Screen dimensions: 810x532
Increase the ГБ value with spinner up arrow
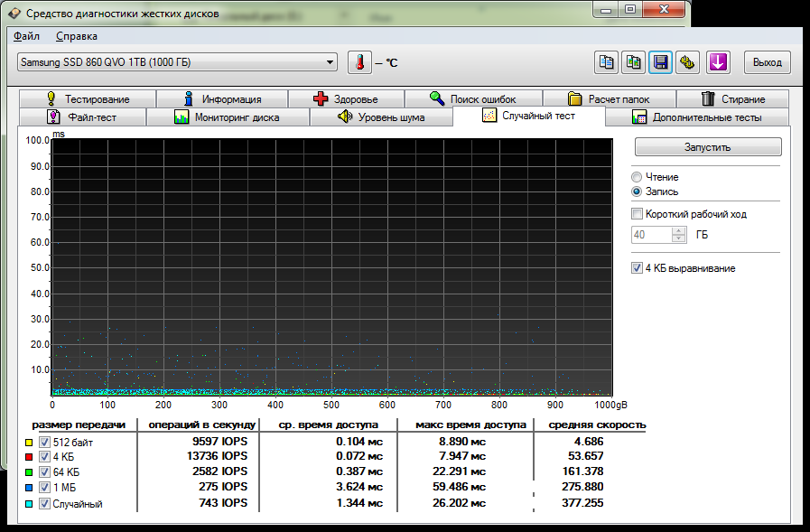point(678,231)
